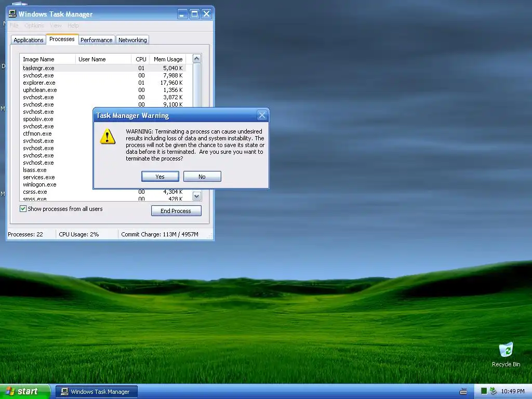Click the 17,960 K memory value

click(171, 83)
